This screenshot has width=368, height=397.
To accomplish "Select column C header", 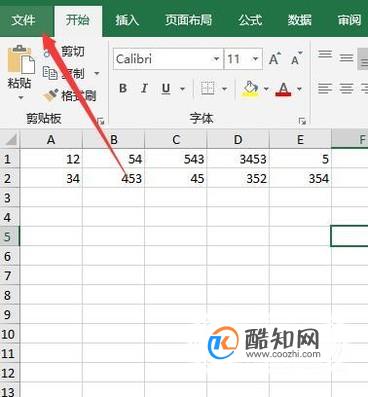I will click(176, 139).
